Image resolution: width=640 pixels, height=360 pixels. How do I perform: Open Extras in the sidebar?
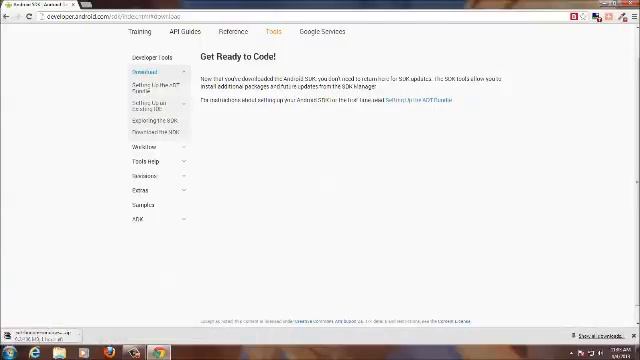pos(140,190)
